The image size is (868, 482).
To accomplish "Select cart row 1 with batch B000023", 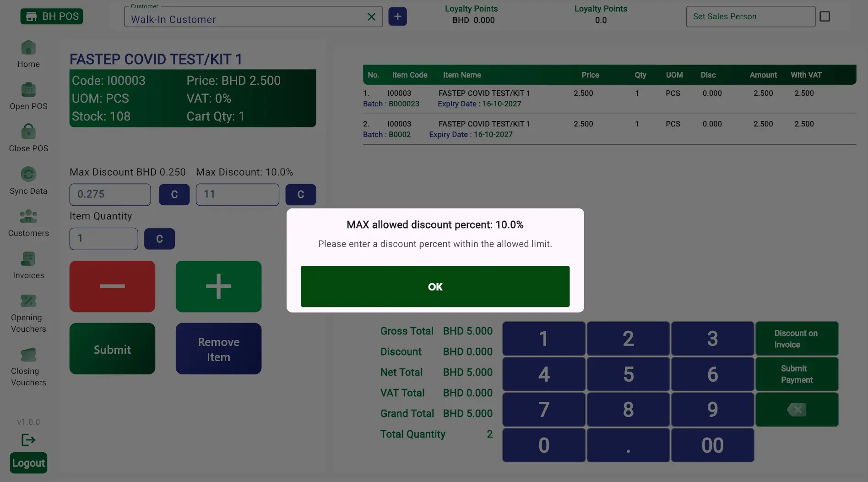I will [x=609, y=99].
